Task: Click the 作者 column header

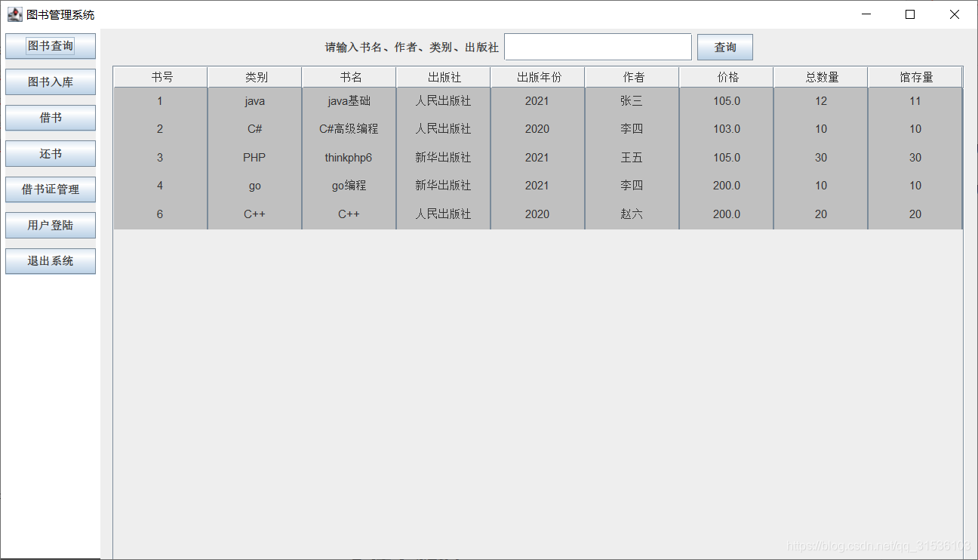Action: tap(632, 76)
